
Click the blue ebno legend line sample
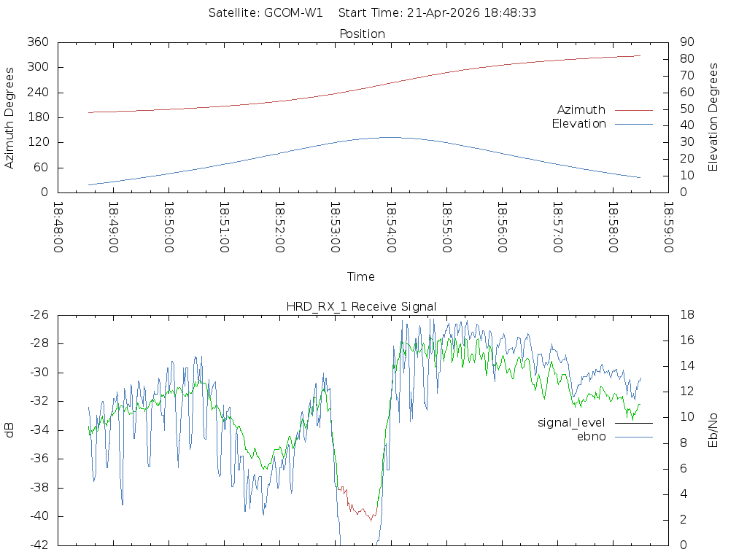click(x=633, y=437)
